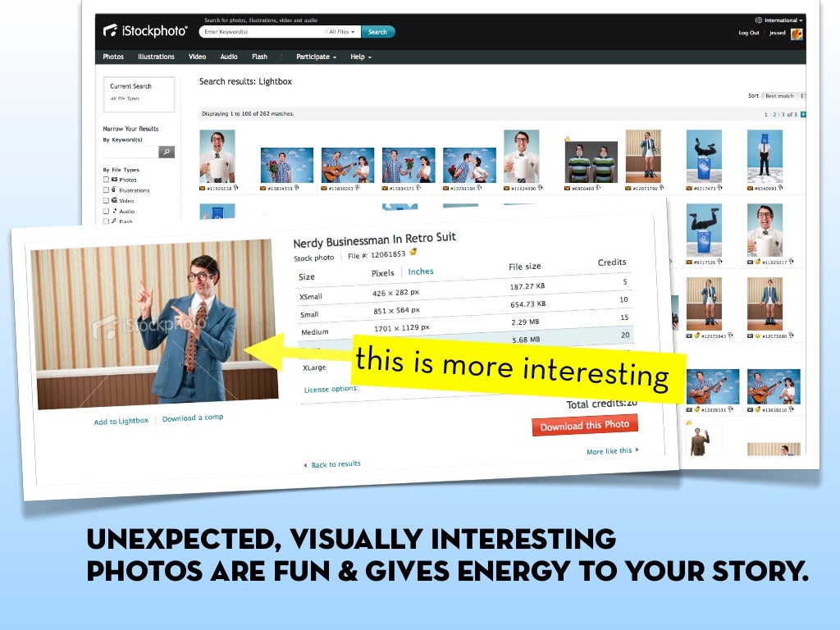Open Illustrations in the navigation bar

156,57
